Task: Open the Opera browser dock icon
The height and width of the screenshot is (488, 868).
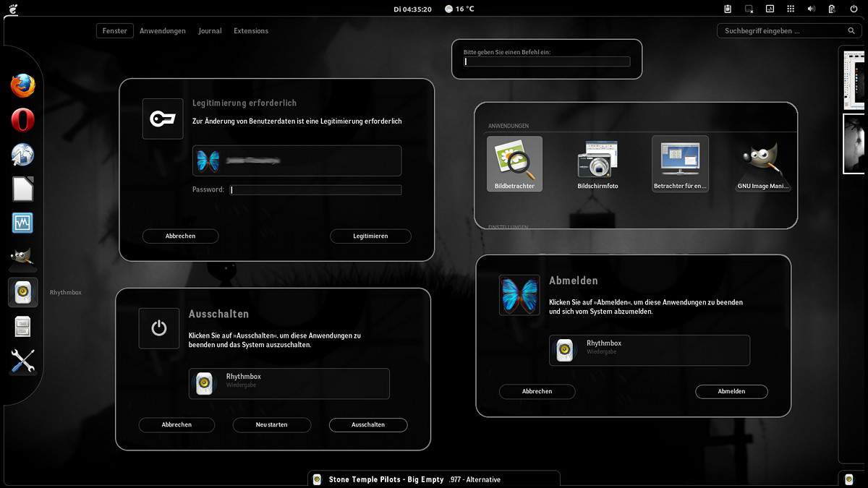Action: coord(22,120)
